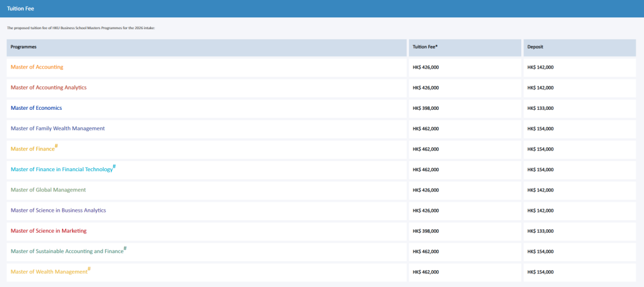Select the Master of Economics link
Image resolution: width=644 pixels, height=287 pixels.
click(x=36, y=108)
